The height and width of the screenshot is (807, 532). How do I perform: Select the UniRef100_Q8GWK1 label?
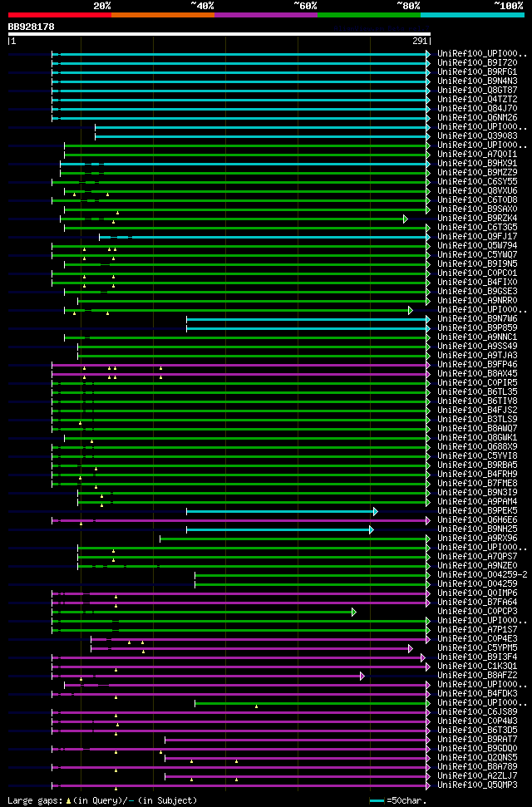(x=477, y=438)
